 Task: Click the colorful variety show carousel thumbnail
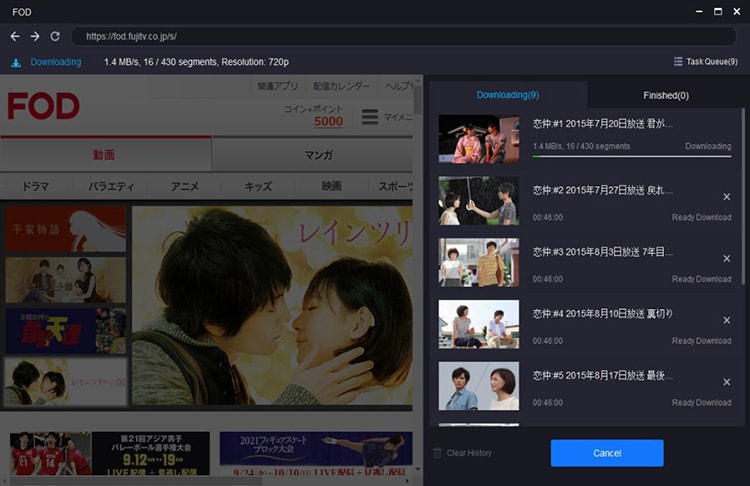coord(66,331)
